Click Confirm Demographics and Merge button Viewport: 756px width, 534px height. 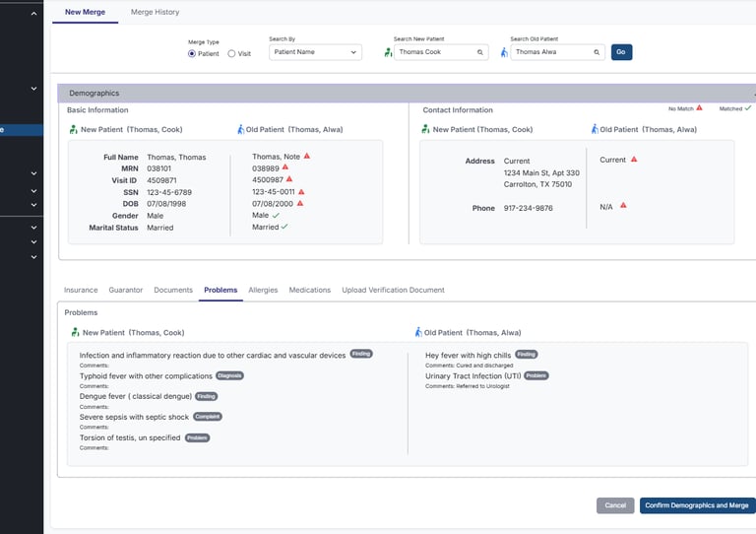[x=697, y=505]
